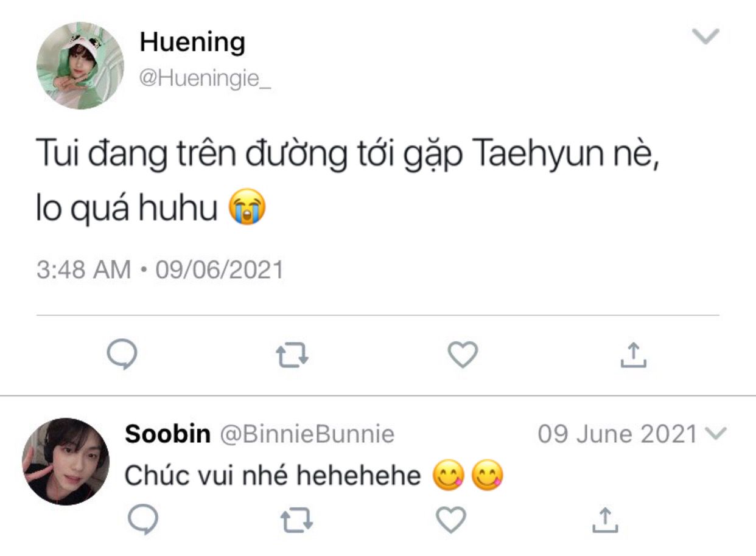Open Soobin's profile avatar
Screen dimensions: 756x556
coord(66,461)
